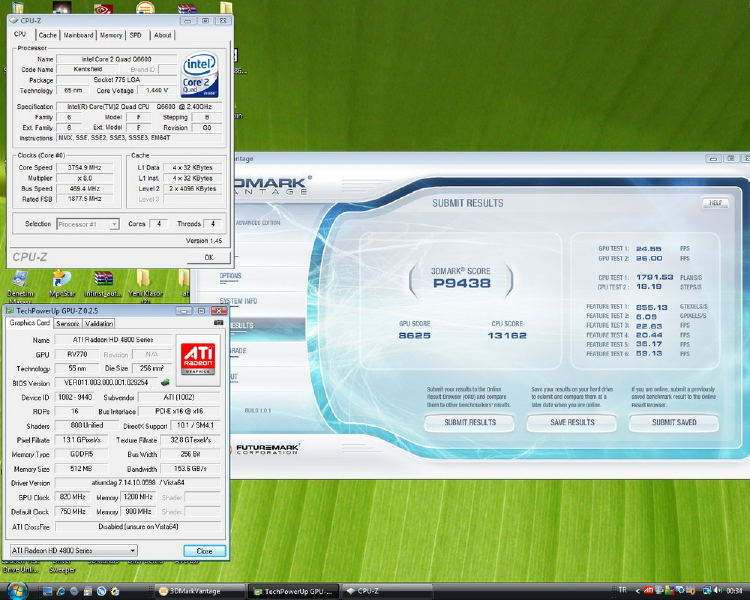Click OK button in CPU-Z
750x600 pixels.
pos(209,257)
